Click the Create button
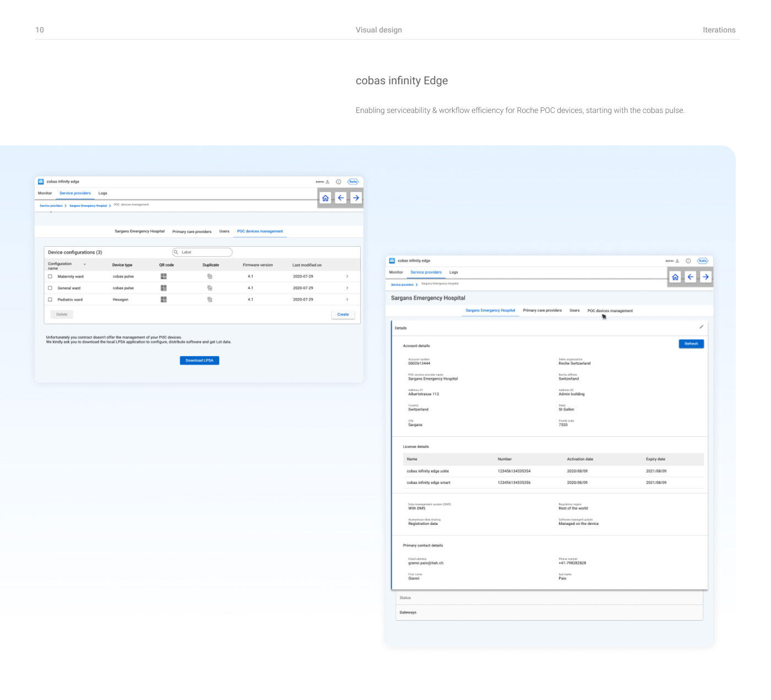 pyautogui.click(x=343, y=314)
